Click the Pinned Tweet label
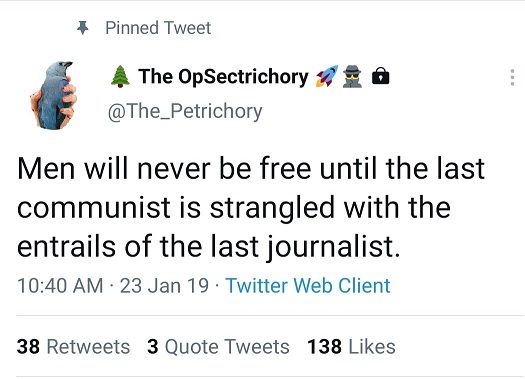This screenshot has width=525, height=379. pos(158,28)
